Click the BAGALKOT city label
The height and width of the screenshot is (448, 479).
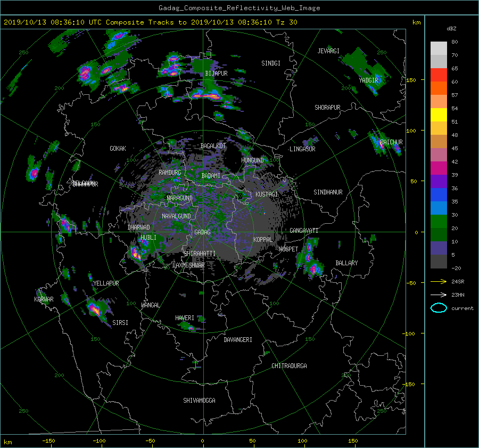point(213,146)
